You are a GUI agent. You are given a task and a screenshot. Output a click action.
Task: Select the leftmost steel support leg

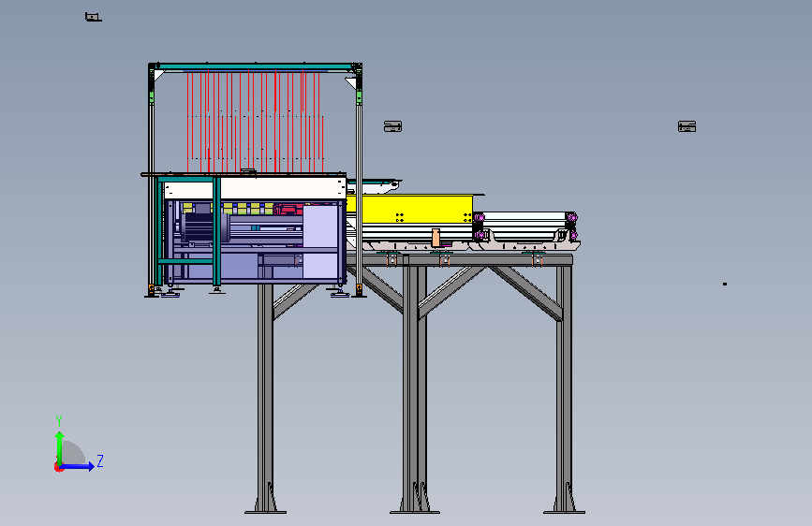(265, 396)
